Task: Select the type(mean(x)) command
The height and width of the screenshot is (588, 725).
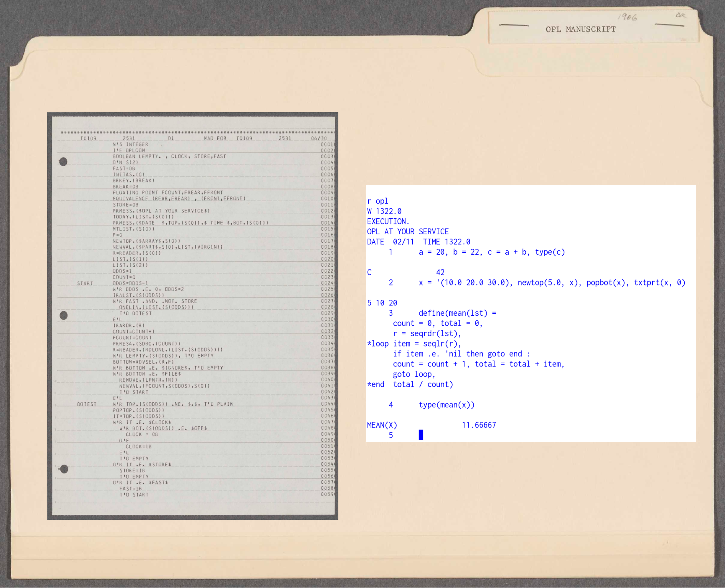Action: pyautogui.click(x=447, y=405)
